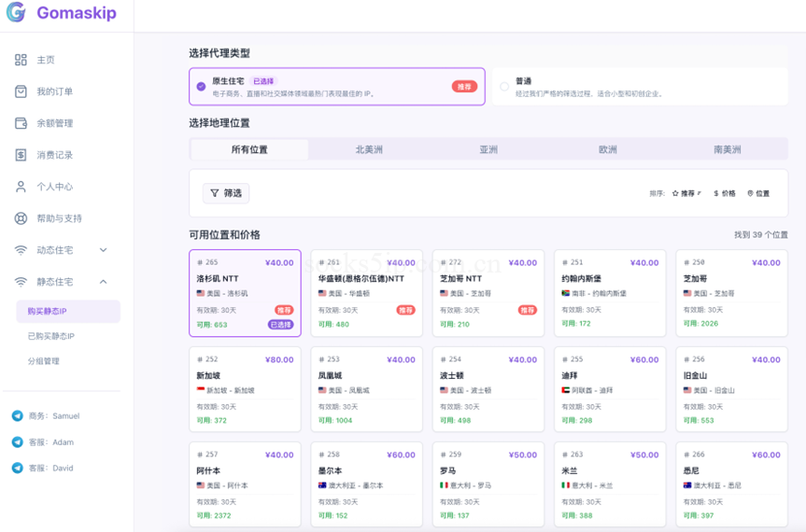
Task: Sort the list by 价格
Action: 725,193
